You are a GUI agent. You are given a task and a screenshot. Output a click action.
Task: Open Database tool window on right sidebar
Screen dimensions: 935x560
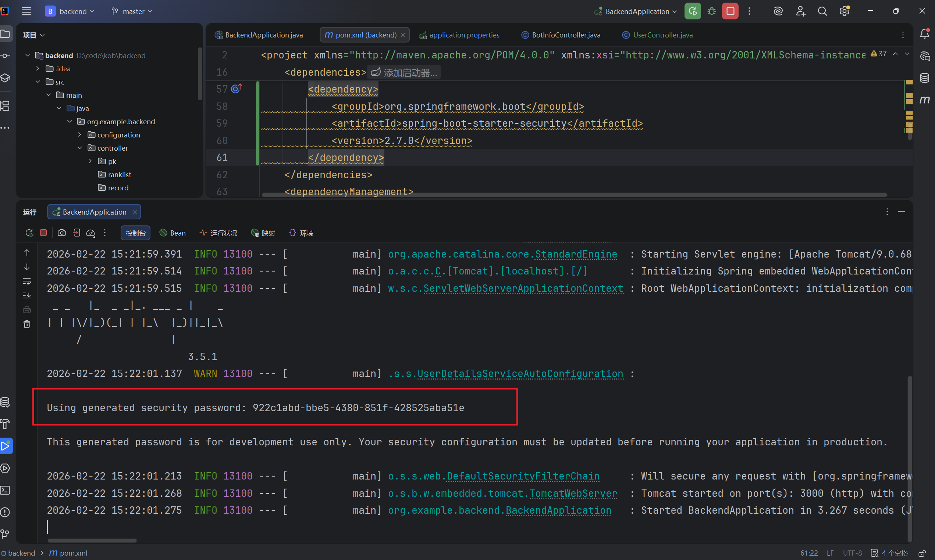[924, 78]
